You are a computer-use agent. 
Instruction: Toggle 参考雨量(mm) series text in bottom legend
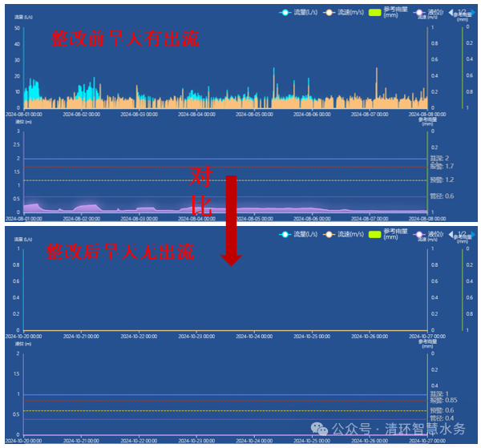point(395,234)
